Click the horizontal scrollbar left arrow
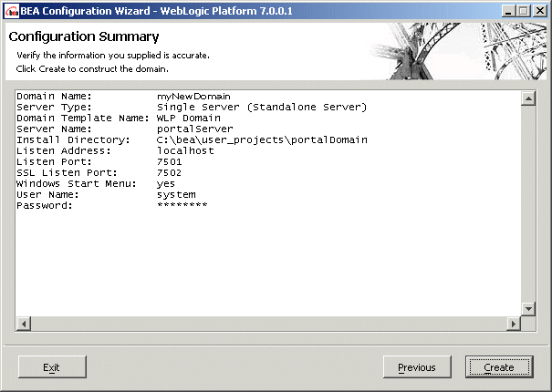 click(x=24, y=324)
